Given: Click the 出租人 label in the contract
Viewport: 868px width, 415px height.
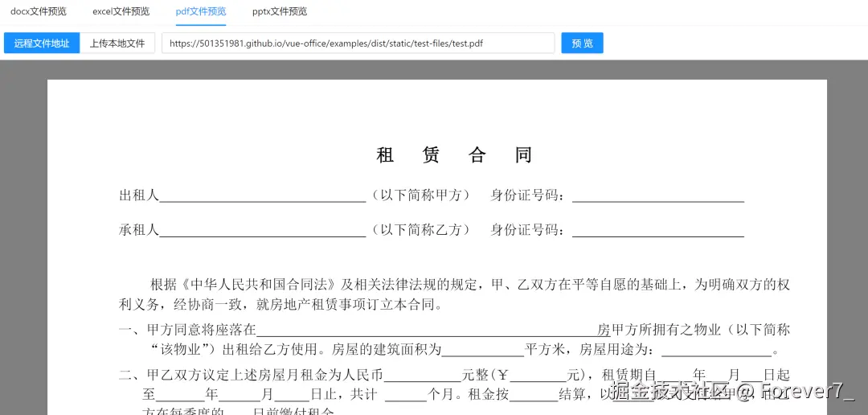Looking at the screenshot, I should click(139, 195).
